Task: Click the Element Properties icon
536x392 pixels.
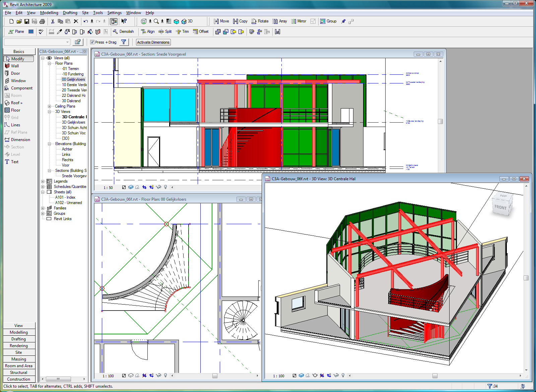Action: pyautogui.click(x=78, y=42)
